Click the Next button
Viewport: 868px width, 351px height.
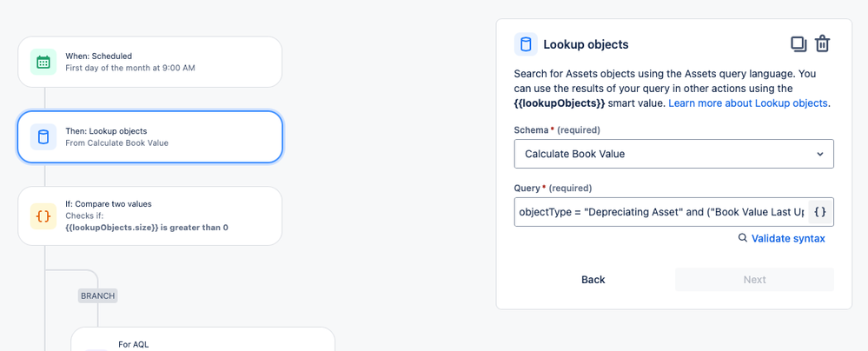(x=754, y=280)
